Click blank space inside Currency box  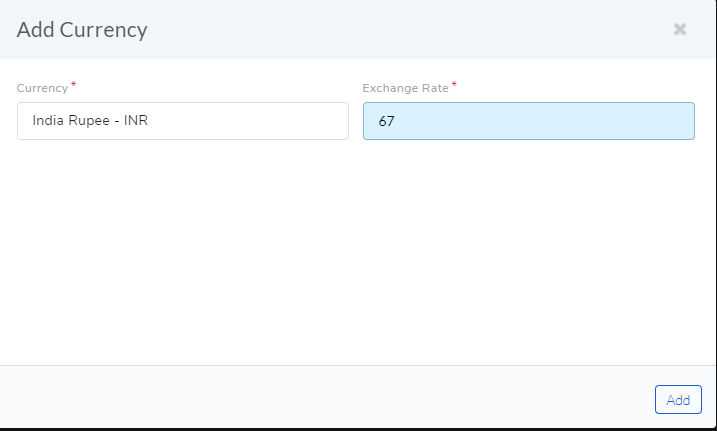[251, 121]
